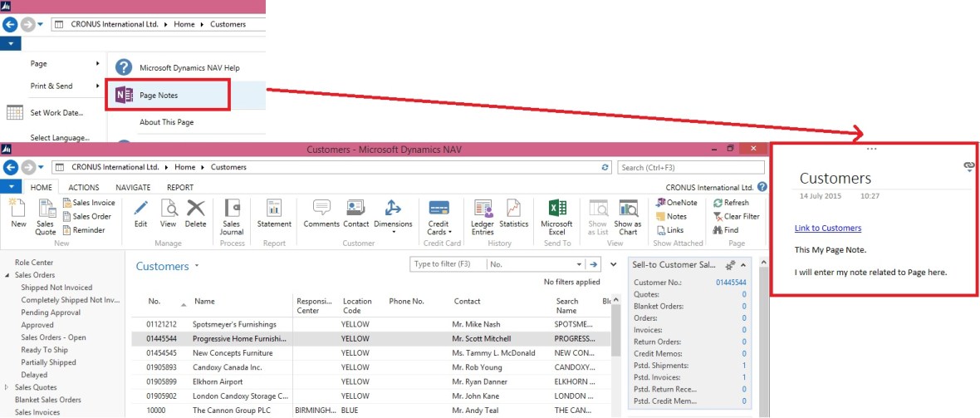Send list to Microsoft Excel
Screen dimensions: 980x418
557,217
